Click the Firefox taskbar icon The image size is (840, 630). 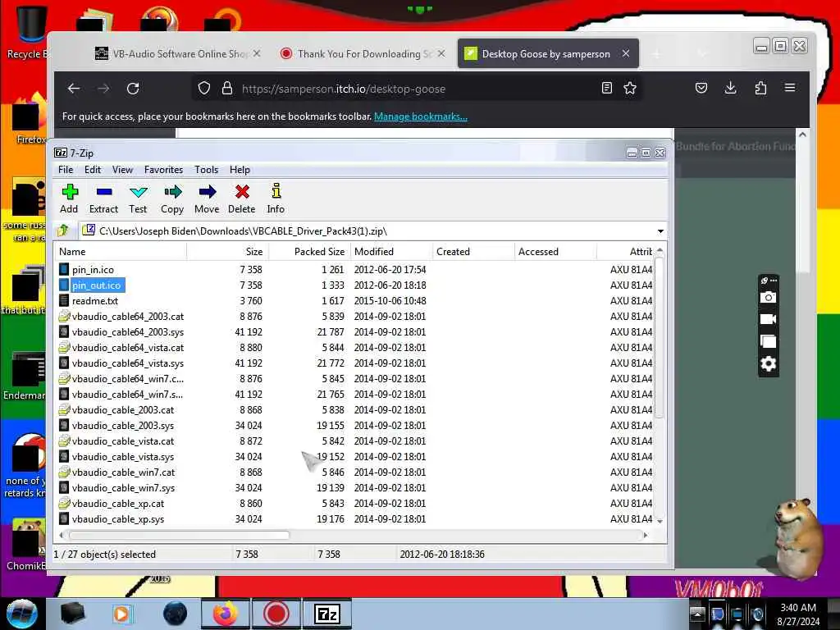[225, 614]
